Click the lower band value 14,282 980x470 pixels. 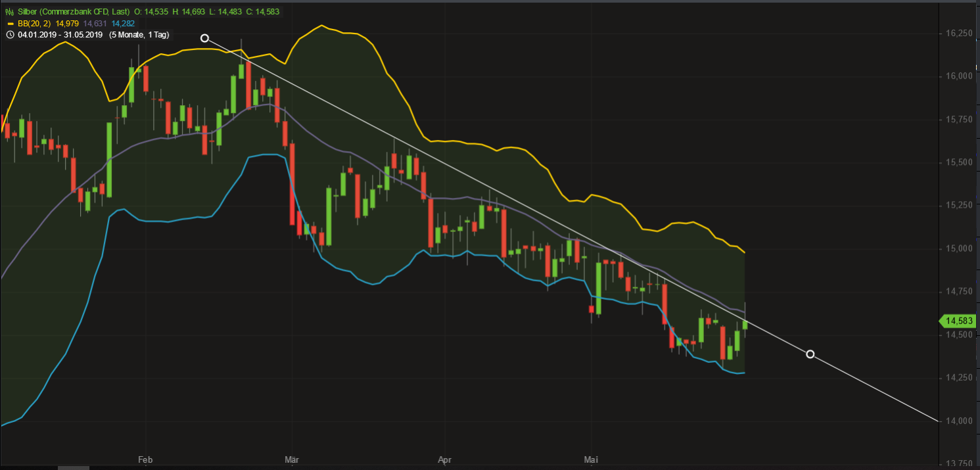pyautogui.click(x=123, y=24)
